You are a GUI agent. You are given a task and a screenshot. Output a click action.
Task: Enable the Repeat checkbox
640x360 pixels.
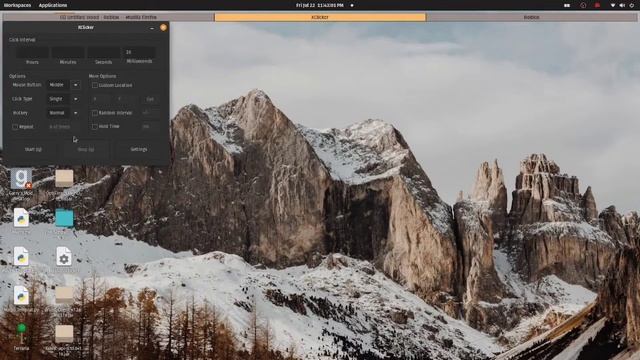[15, 127]
